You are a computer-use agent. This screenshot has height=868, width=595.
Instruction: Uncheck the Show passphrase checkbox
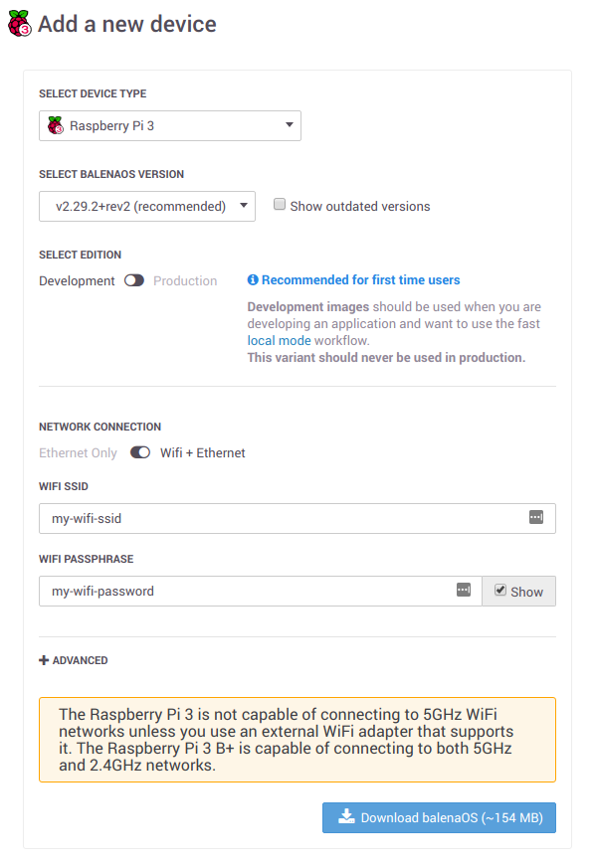(x=500, y=591)
